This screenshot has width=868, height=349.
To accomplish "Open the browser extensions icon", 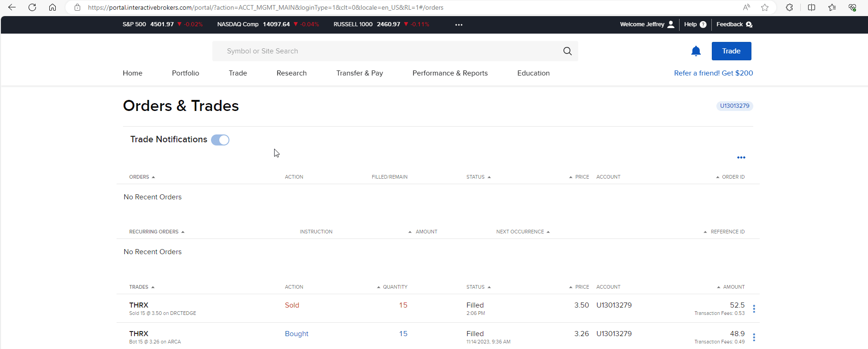I will [x=789, y=7].
